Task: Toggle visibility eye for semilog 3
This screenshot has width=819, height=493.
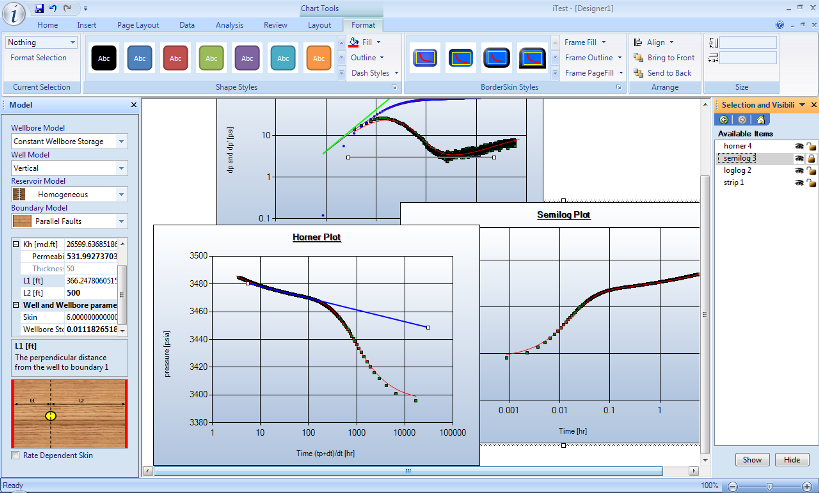Action: [799, 158]
